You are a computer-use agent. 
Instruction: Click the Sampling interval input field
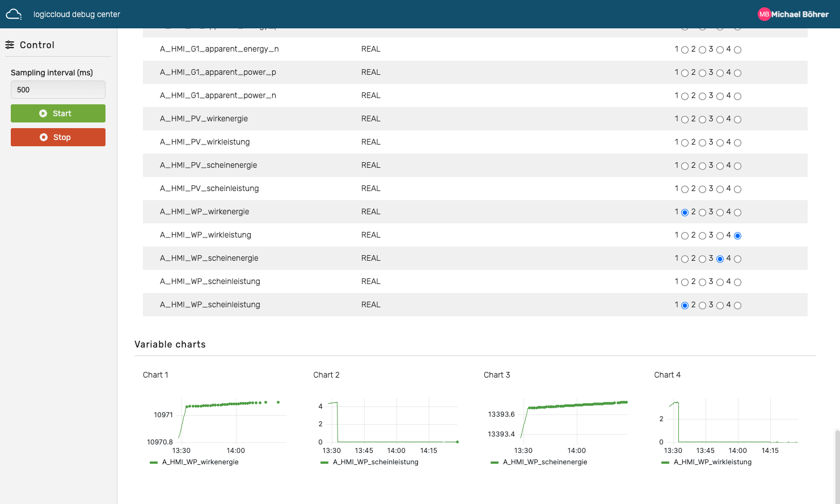(x=58, y=90)
